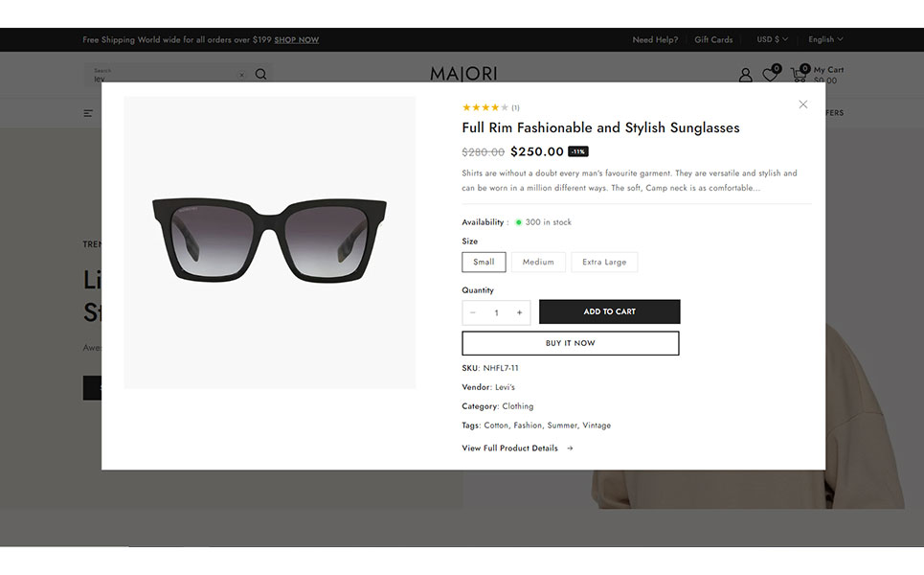Open the user account icon
924x575 pixels.
click(x=745, y=75)
